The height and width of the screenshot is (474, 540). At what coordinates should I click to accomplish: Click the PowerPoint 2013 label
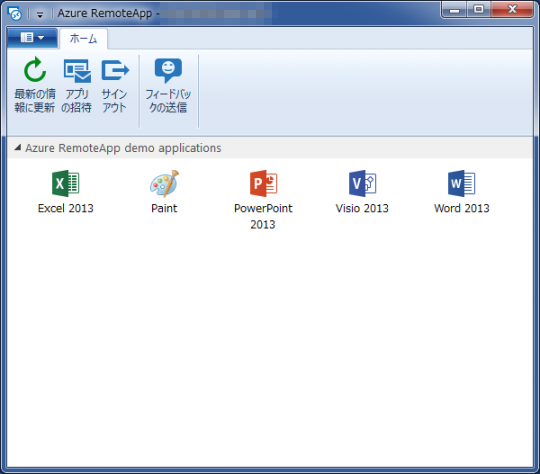coord(263,216)
